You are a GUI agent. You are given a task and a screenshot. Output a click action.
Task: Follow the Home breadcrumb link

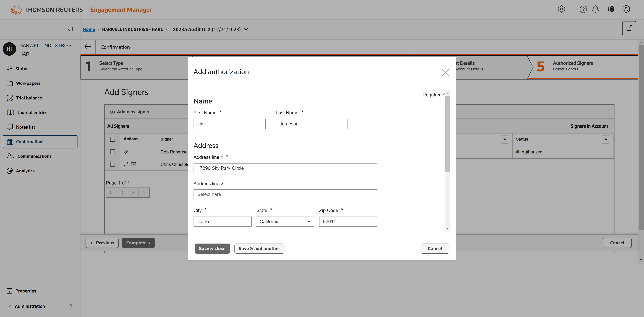[89, 29]
